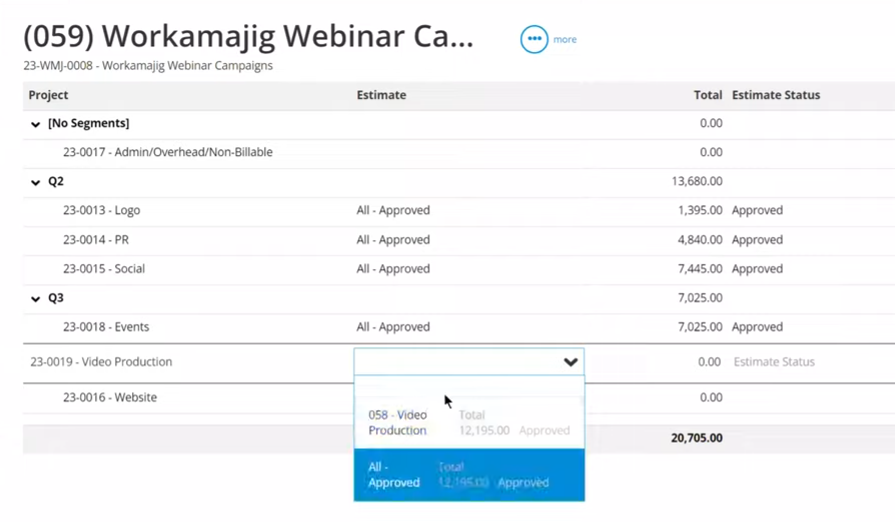
Task: Click the Approved status in the Logo row
Action: click(x=757, y=210)
